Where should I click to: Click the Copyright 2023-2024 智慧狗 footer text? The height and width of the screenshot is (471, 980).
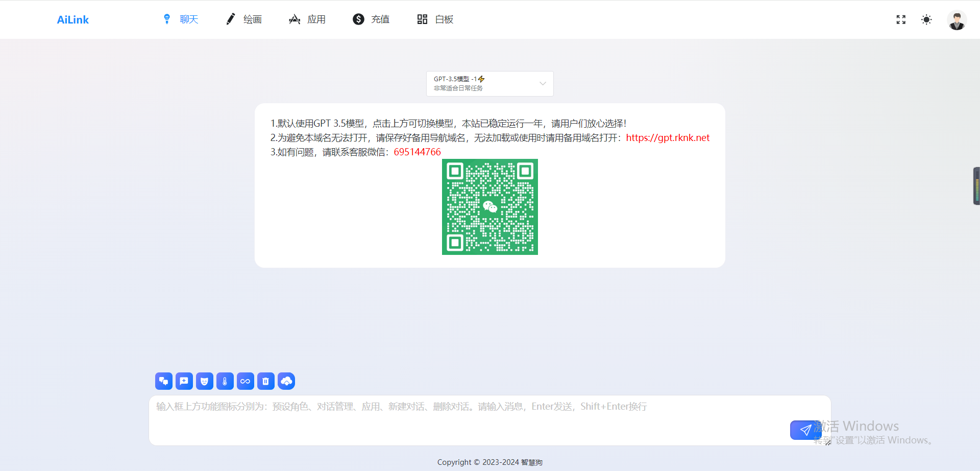coord(490,462)
